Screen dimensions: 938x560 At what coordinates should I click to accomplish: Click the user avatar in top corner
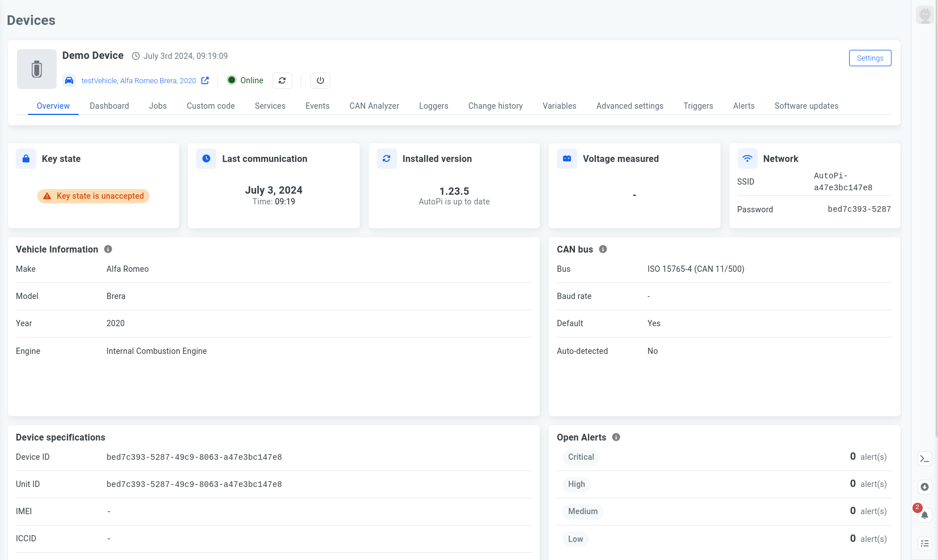point(925,15)
